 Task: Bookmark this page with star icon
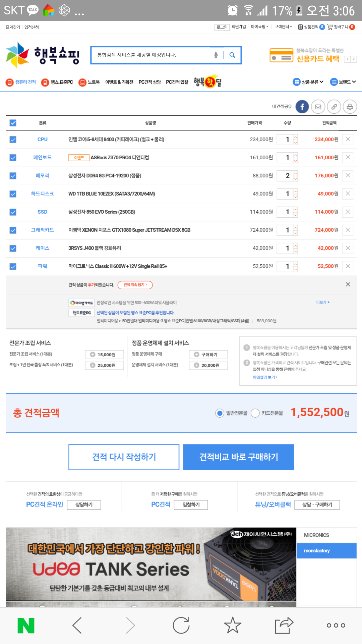[x=233, y=626]
